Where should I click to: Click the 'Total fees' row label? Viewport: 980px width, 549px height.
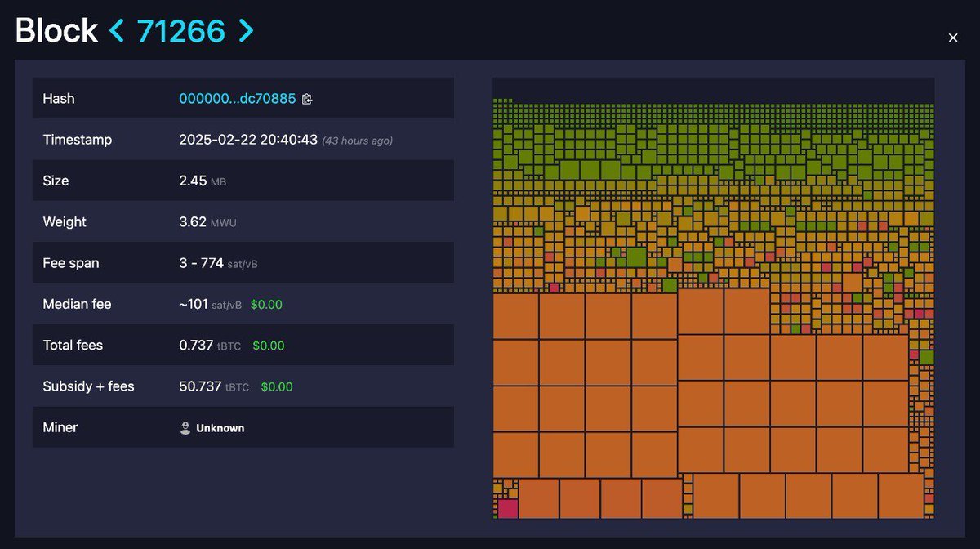pyautogui.click(x=73, y=346)
